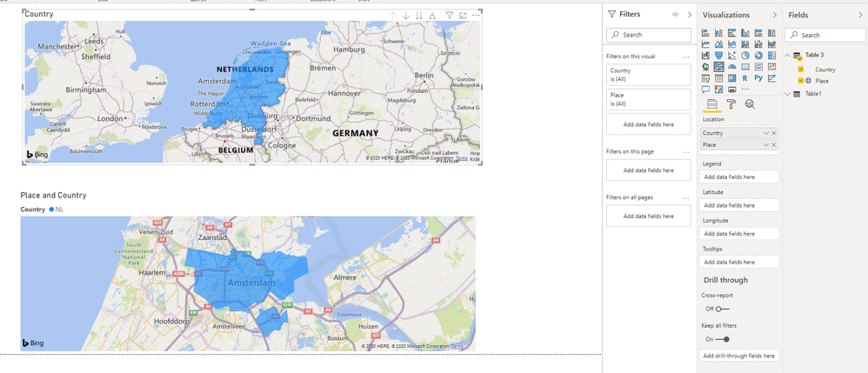The image size is (868, 373).
Task: Open filter icon on Country map visual
Action: pos(450,16)
